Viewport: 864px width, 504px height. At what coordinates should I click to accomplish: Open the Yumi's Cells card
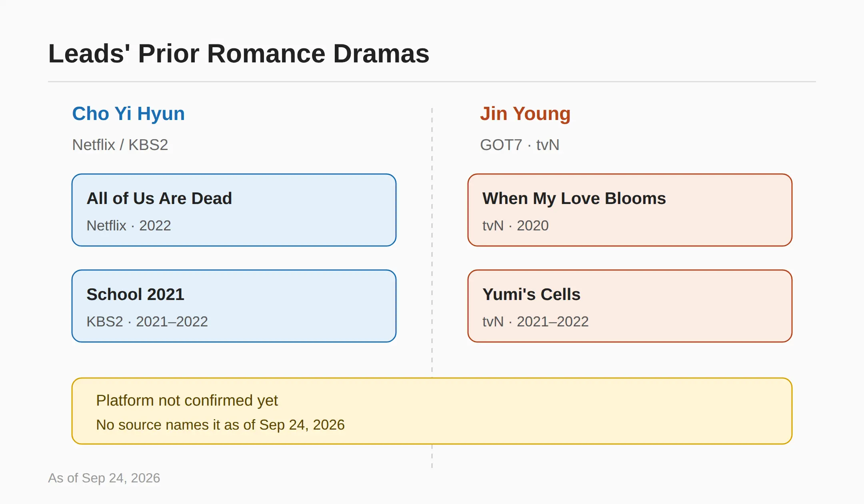[630, 306]
